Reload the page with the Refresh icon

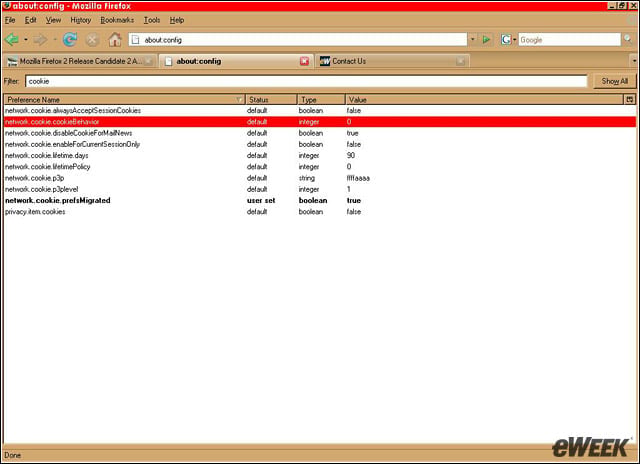click(70, 40)
